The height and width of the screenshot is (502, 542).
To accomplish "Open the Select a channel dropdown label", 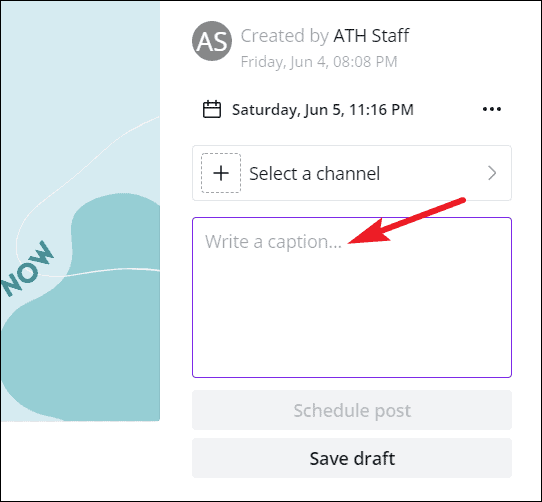I will [314, 173].
